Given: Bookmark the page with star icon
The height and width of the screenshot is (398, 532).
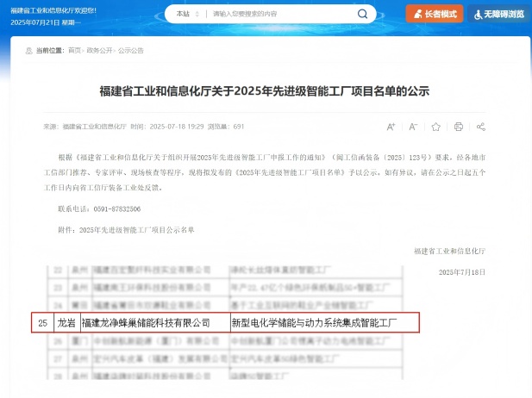Looking at the screenshot, I should [x=435, y=127].
